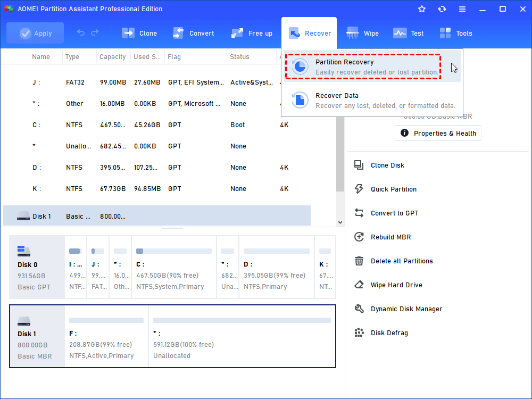This screenshot has height=399, width=532.
Task: Select D: 395.05GB partition block
Action: (x=277, y=267)
